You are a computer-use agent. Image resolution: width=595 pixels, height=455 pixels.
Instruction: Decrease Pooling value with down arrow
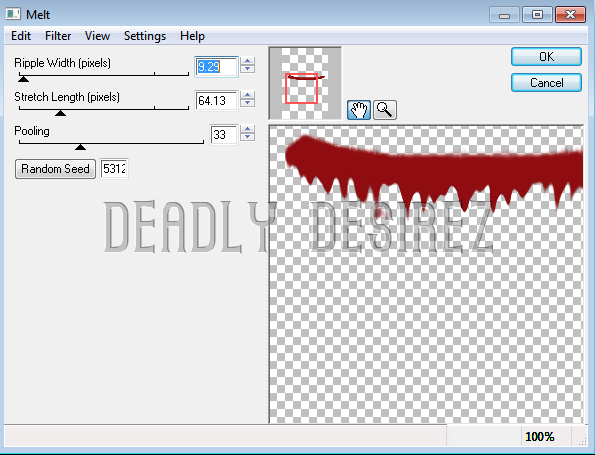click(x=247, y=137)
